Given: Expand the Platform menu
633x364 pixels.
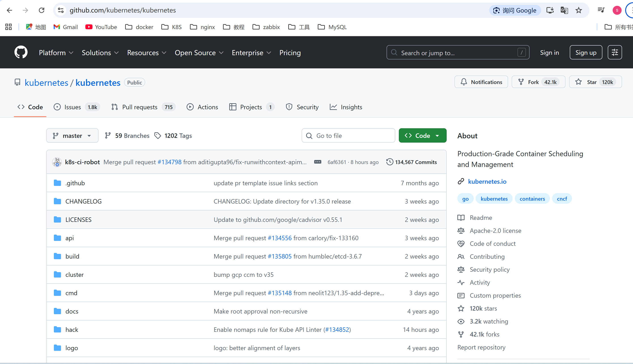Looking at the screenshot, I should pyautogui.click(x=56, y=53).
